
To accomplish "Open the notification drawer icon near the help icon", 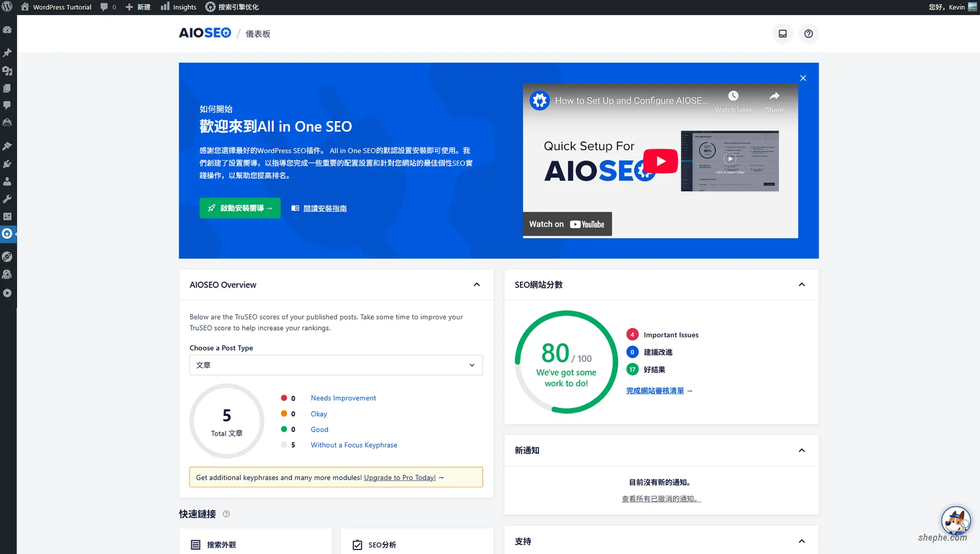I will click(x=782, y=34).
